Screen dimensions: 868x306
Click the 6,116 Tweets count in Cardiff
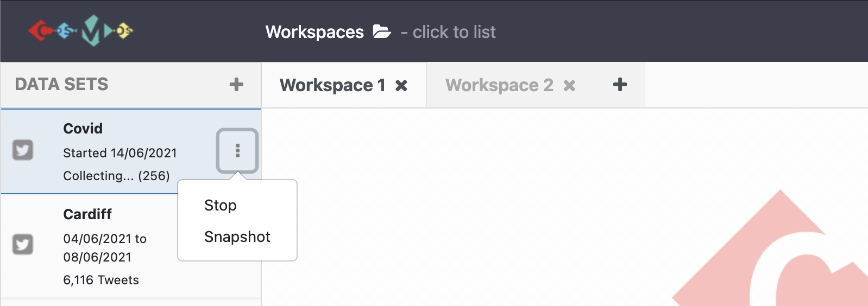tap(101, 280)
